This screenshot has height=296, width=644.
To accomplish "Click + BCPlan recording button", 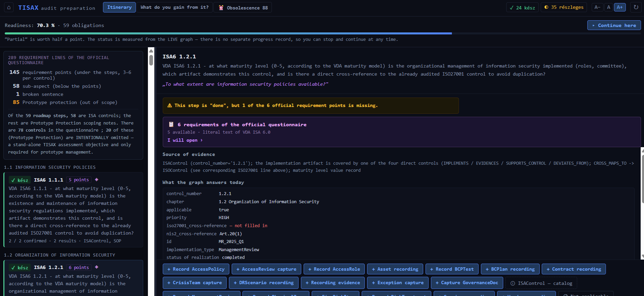I will pyautogui.click(x=510, y=269).
